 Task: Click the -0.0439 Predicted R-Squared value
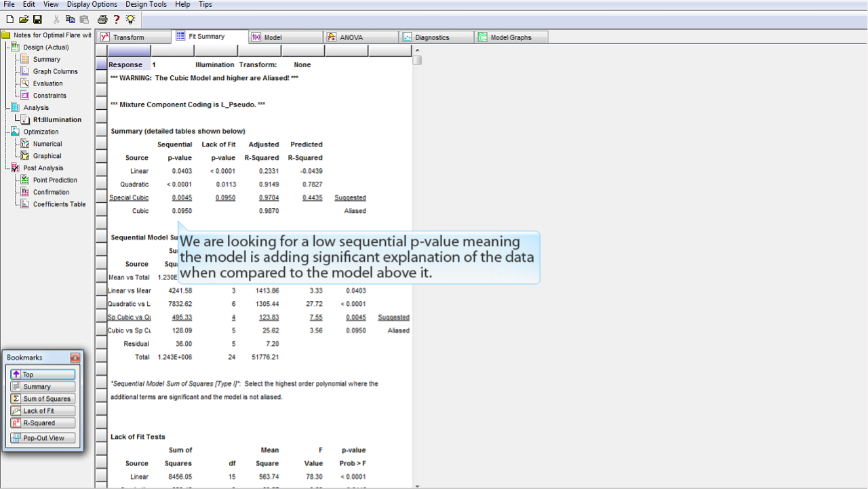[311, 171]
